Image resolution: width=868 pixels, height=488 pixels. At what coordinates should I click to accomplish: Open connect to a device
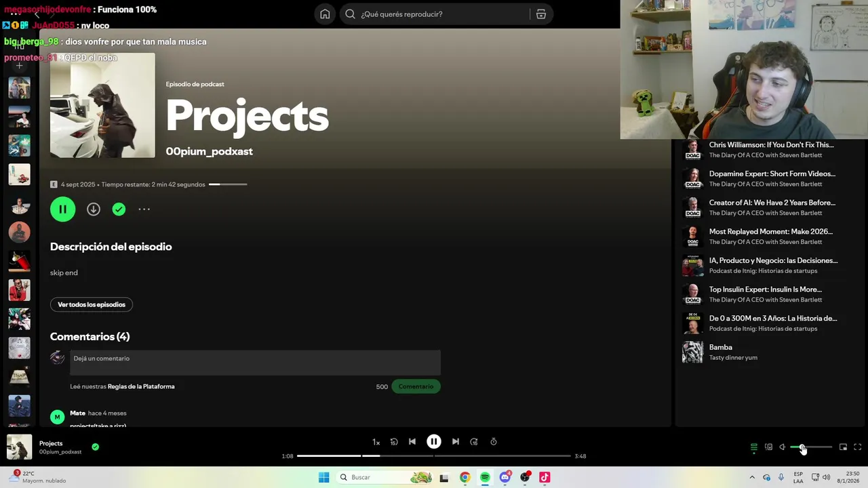tap(768, 447)
